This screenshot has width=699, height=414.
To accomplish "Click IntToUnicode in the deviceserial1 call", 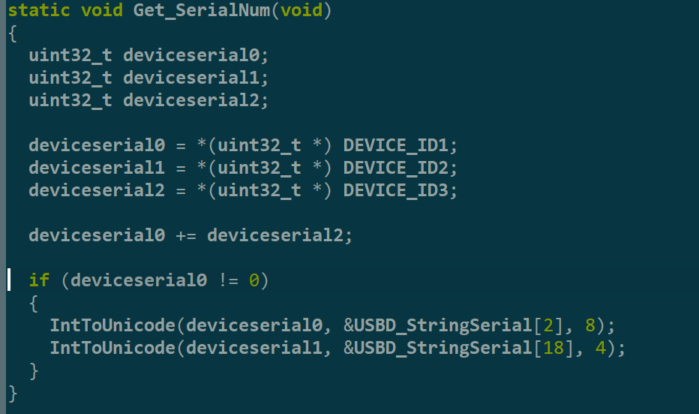I will coord(112,347).
